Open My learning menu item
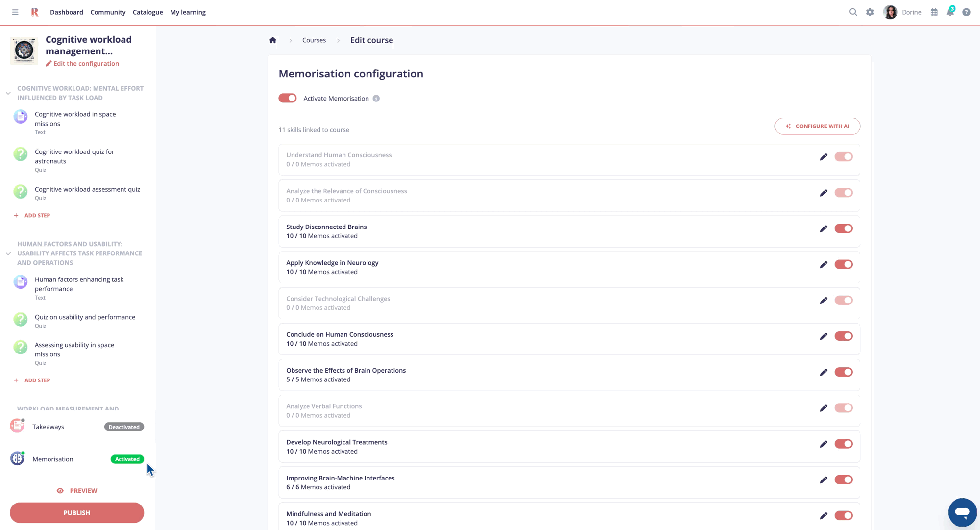The width and height of the screenshot is (980, 530). (x=188, y=12)
